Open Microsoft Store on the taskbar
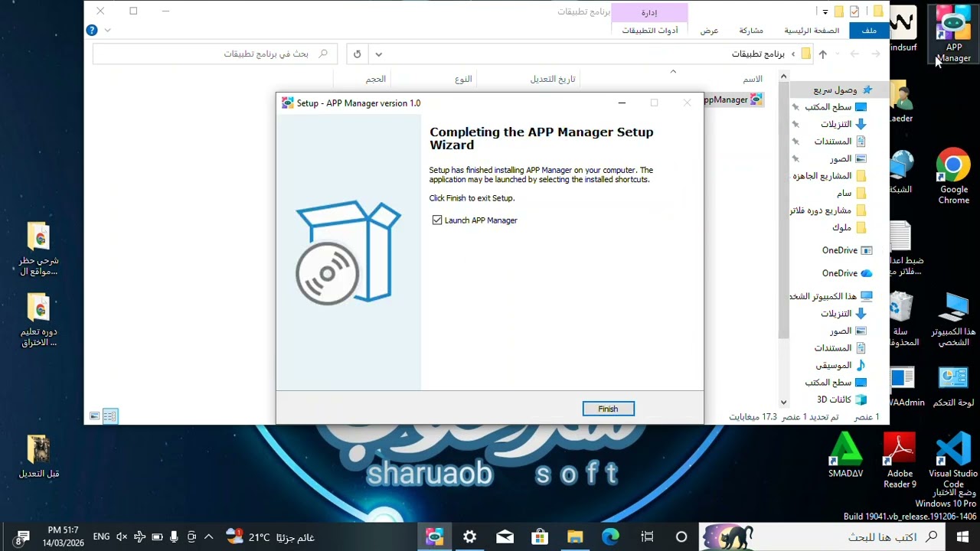Image resolution: width=980 pixels, height=551 pixels. tap(540, 537)
